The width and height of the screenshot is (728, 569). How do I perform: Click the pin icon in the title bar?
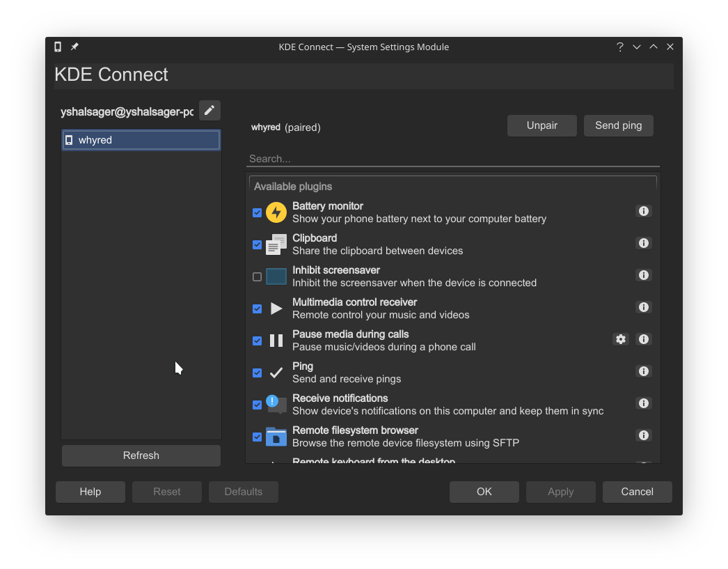[74, 47]
